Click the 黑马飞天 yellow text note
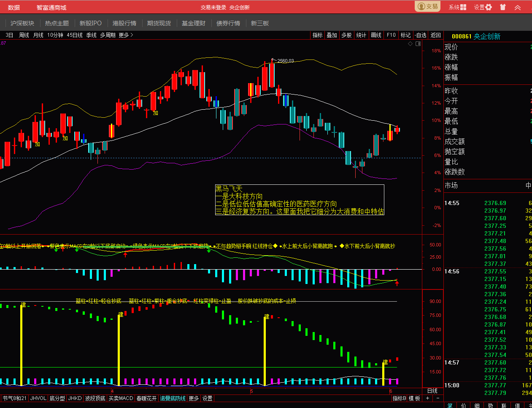532x408 pixels. [229, 189]
